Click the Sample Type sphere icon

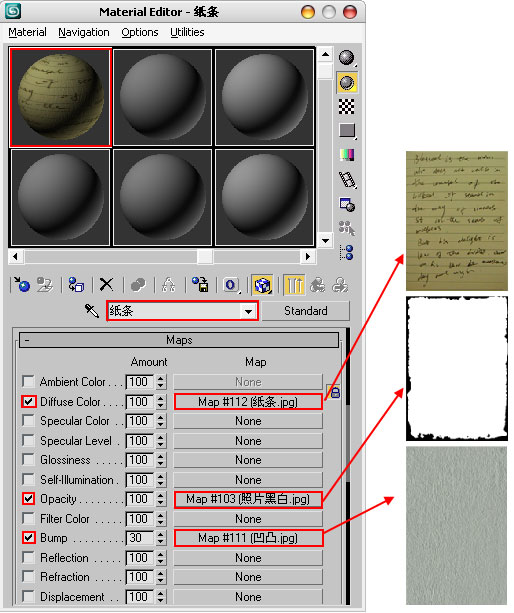coord(347,58)
